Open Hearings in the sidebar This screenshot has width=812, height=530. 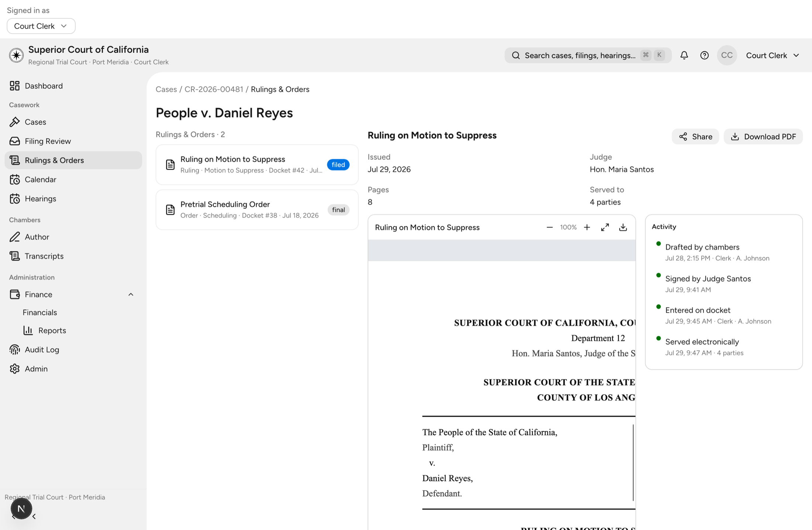(x=73, y=199)
